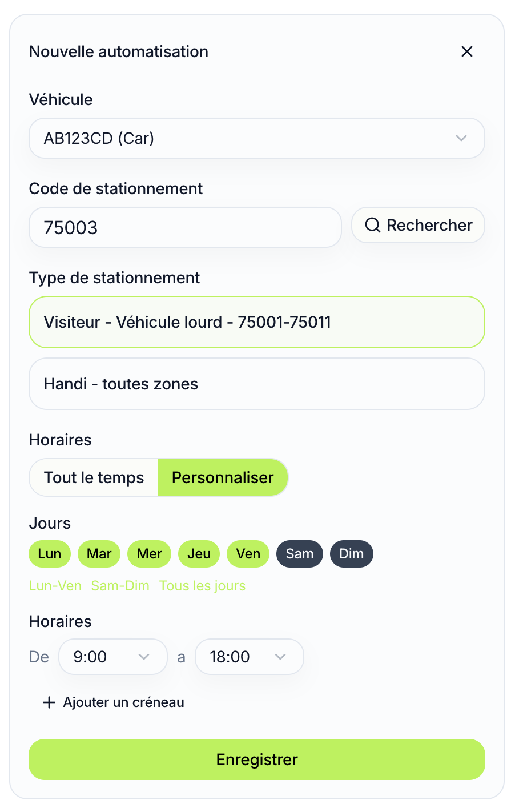Click the magnifier icon in Rechercher
Screen dimensions: 515x812
[373, 225]
